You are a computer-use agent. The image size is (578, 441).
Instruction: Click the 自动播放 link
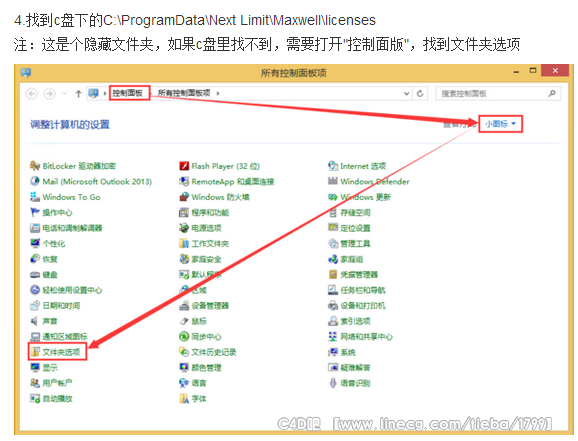[58, 399]
